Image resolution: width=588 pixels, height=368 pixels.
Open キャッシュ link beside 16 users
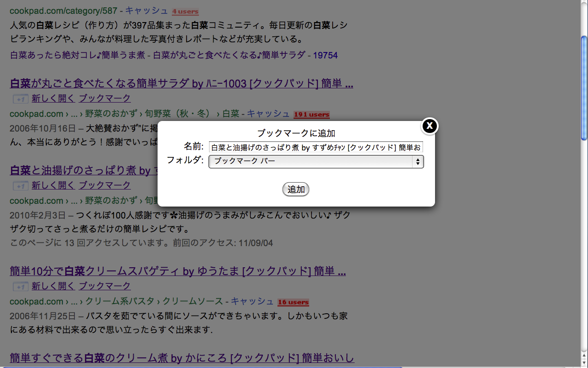[252, 301]
